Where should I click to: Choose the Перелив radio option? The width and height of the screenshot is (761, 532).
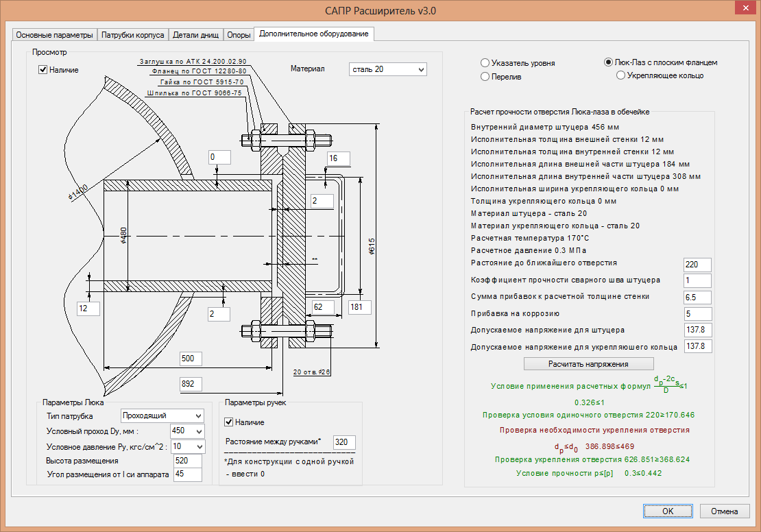[485, 76]
